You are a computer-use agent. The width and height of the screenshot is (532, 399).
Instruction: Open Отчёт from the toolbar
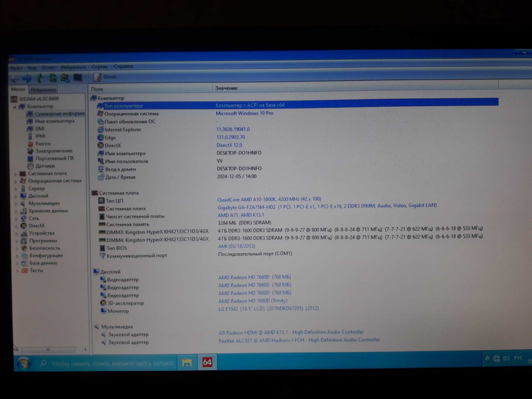pyautogui.click(x=105, y=77)
